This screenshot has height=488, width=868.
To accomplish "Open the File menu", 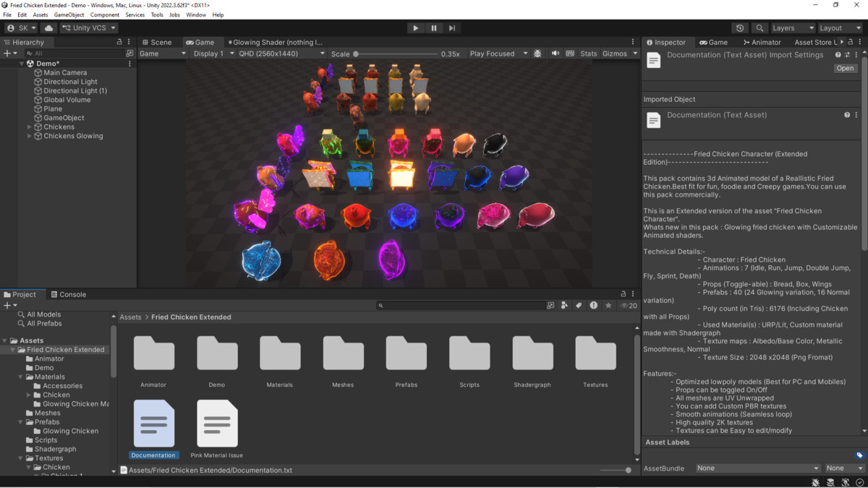I will tap(7, 14).
